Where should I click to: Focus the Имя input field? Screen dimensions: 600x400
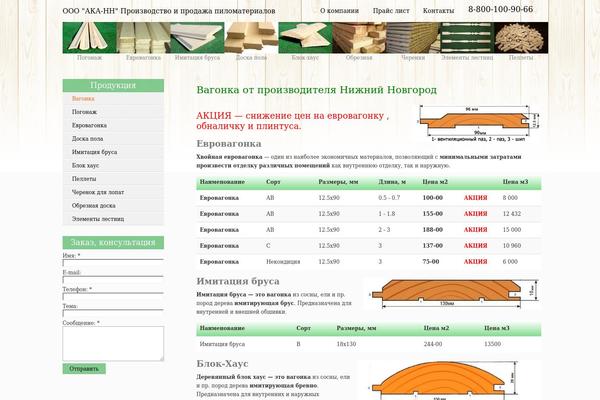click(113, 263)
